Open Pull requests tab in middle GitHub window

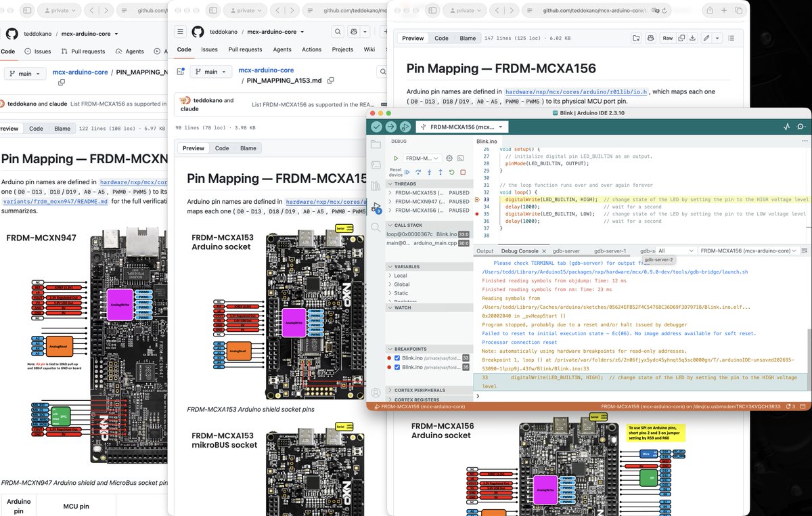[x=245, y=49]
